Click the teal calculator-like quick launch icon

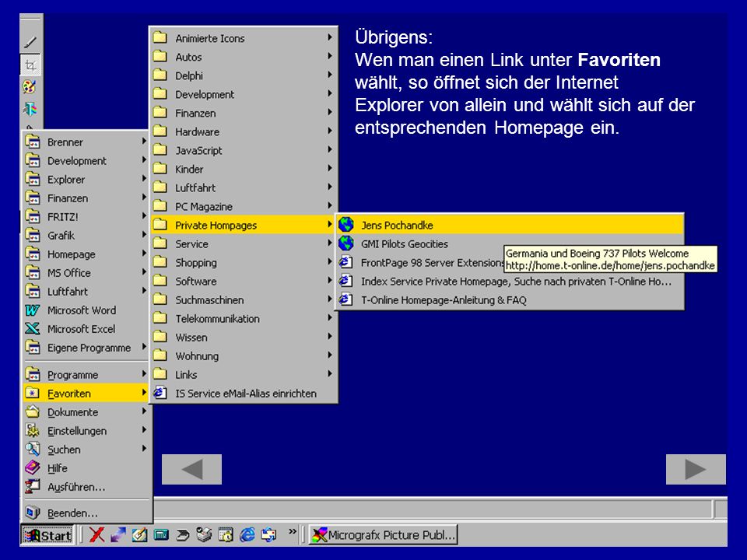point(161,535)
